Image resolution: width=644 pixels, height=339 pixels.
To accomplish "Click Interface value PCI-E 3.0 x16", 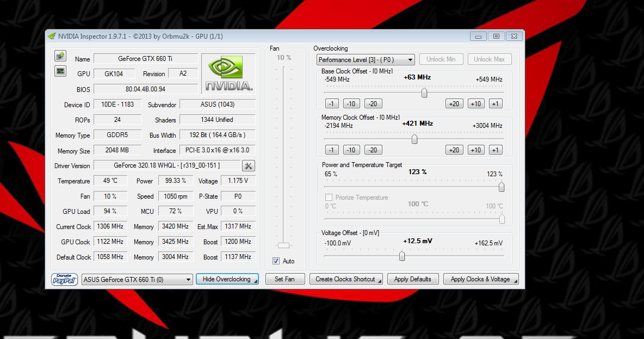I will (x=217, y=150).
